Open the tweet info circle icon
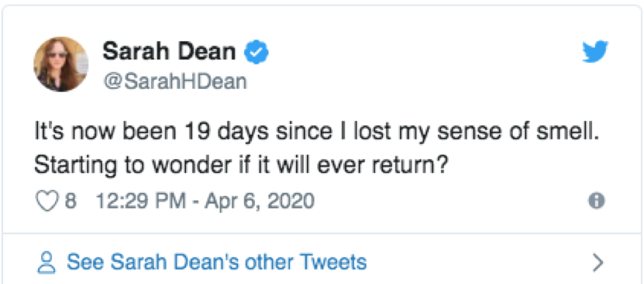This screenshot has width=644, height=284. click(x=596, y=201)
